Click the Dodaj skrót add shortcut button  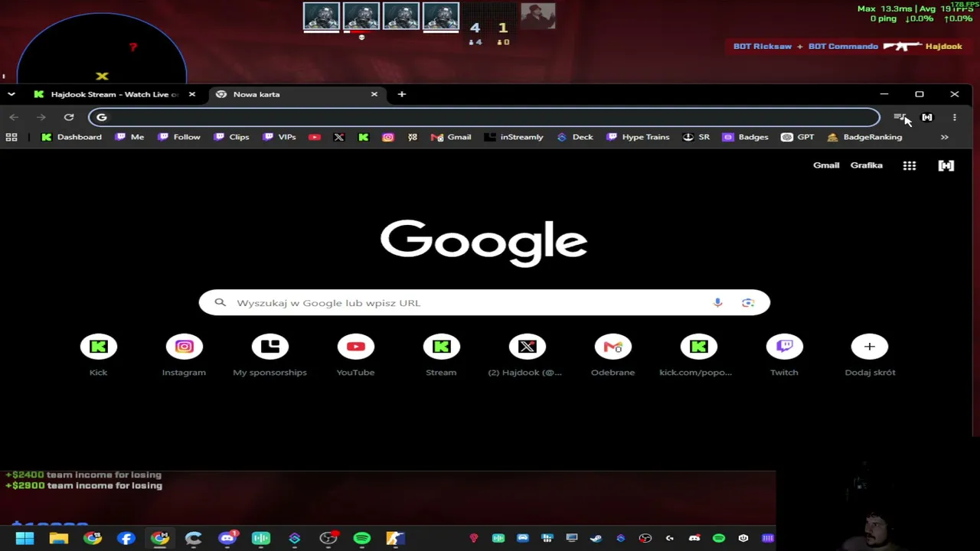pyautogui.click(x=870, y=356)
